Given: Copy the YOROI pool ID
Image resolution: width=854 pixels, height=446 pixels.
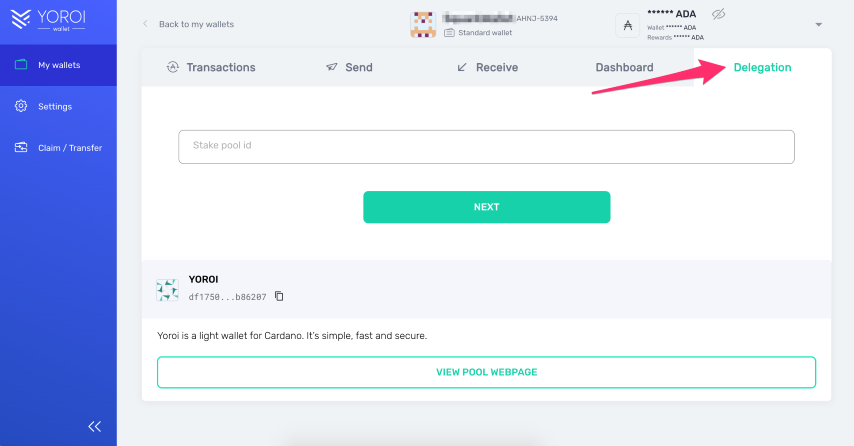Looking at the screenshot, I should [x=279, y=296].
